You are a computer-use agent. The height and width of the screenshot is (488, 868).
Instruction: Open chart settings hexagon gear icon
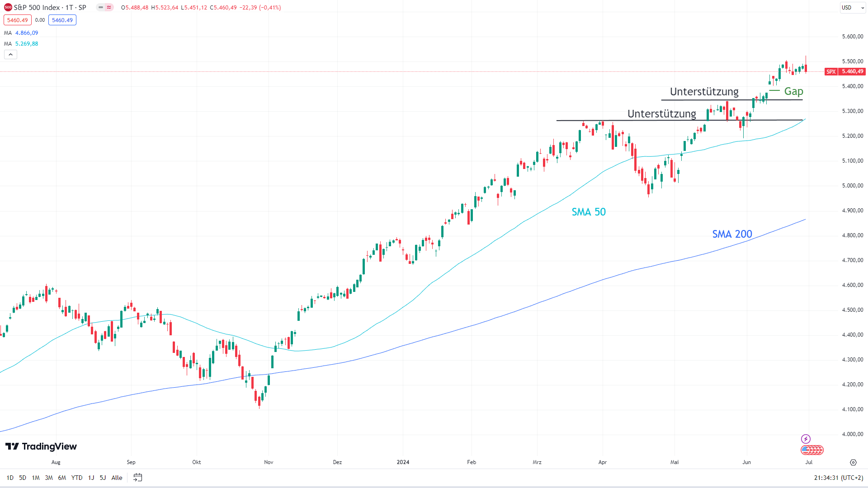click(x=853, y=462)
